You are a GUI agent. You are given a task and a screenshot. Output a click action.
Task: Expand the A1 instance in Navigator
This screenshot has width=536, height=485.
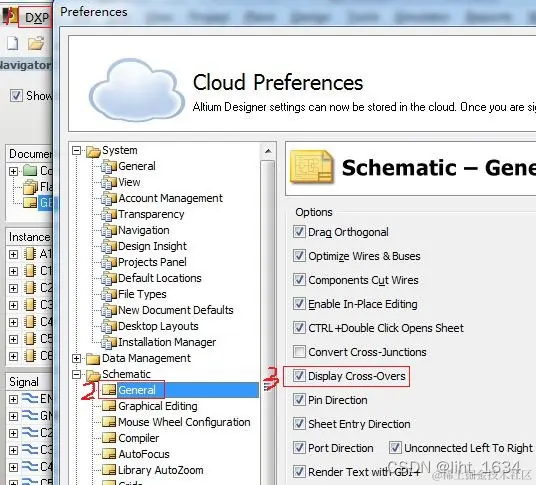[x=13, y=254]
